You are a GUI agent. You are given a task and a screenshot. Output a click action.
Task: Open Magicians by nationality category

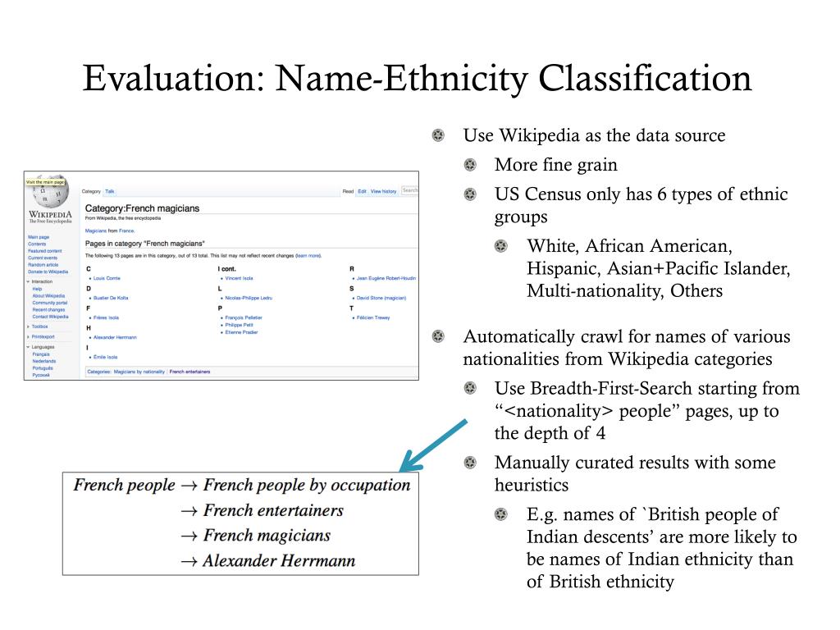click(139, 372)
